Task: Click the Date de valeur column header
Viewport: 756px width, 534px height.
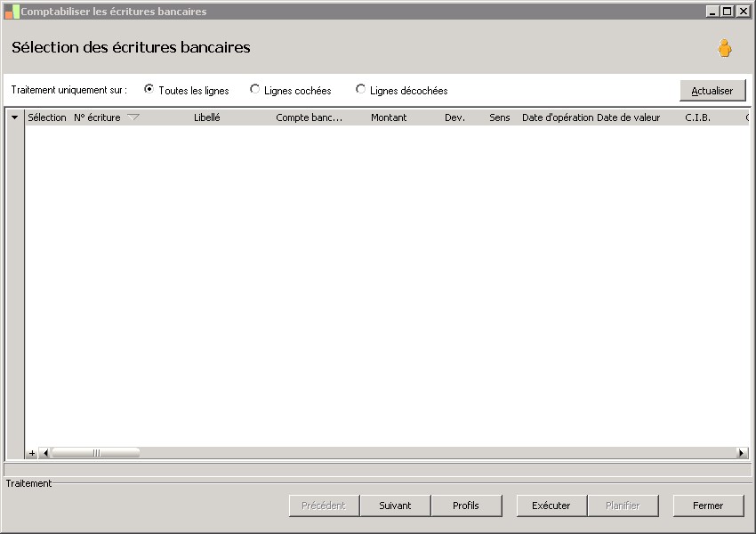Action: [628, 117]
